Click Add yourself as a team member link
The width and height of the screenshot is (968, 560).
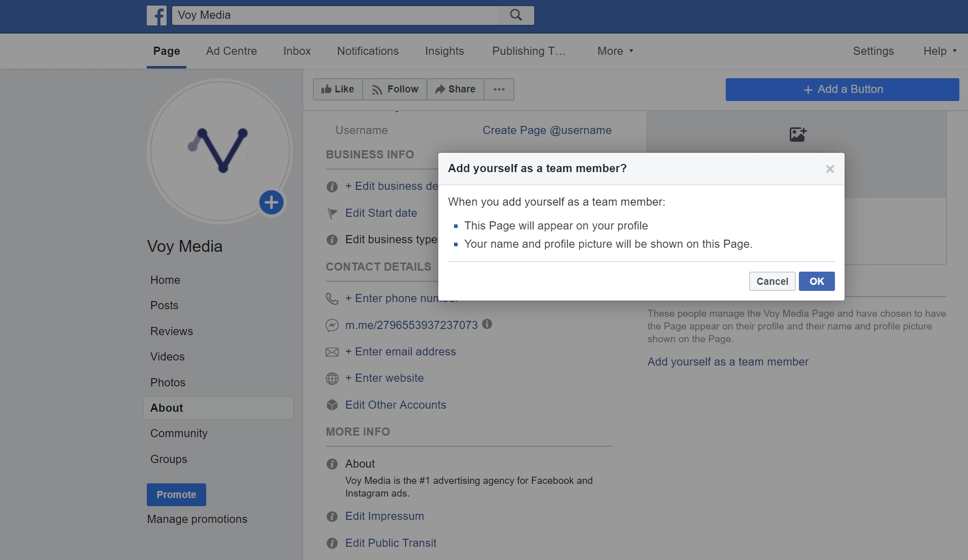point(728,361)
